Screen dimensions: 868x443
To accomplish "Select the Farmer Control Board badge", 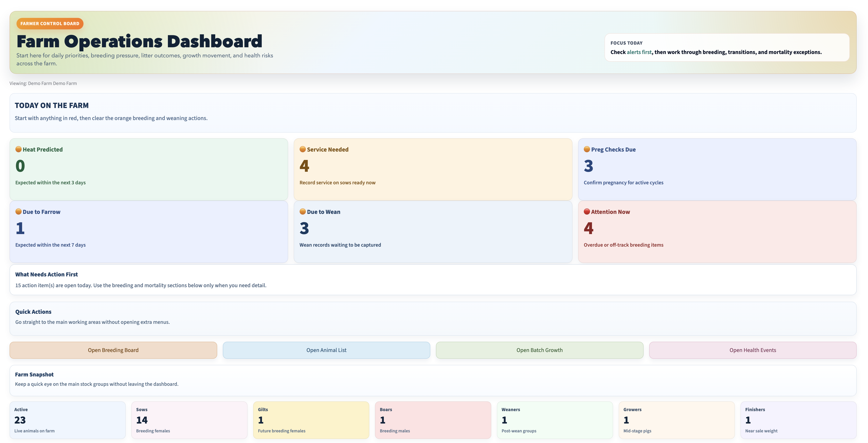I will 50,24.
